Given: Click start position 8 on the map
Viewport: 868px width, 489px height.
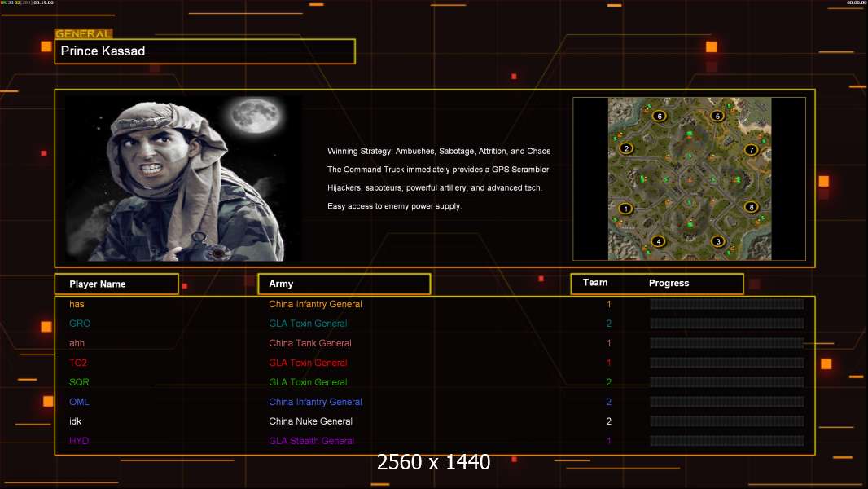Looking at the screenshot, I should point(752,207).
